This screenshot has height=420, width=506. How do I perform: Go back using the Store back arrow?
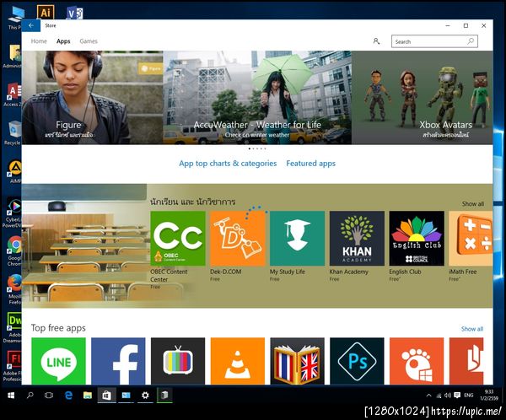[x=31, y=25]
